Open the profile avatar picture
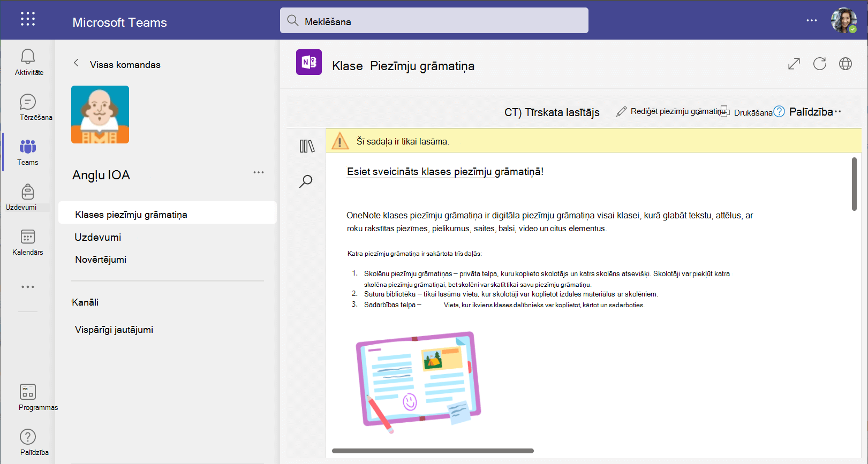This screenshot has width=868, height=464. point(843,20)
